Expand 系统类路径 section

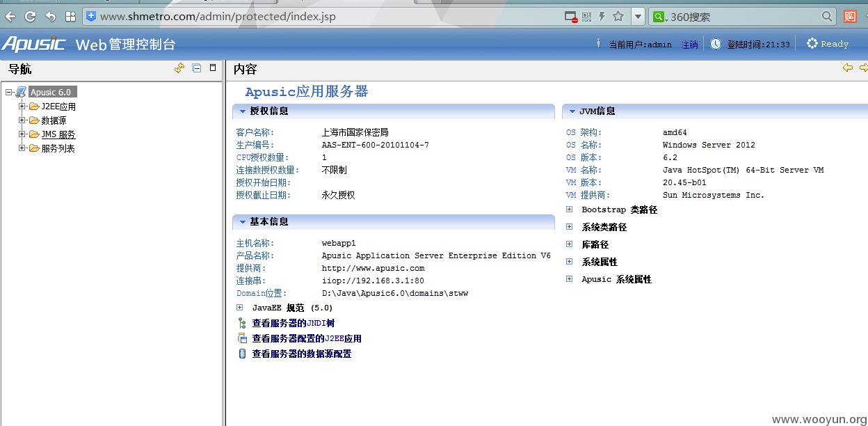pyautogui.click(x=569, y=227)
